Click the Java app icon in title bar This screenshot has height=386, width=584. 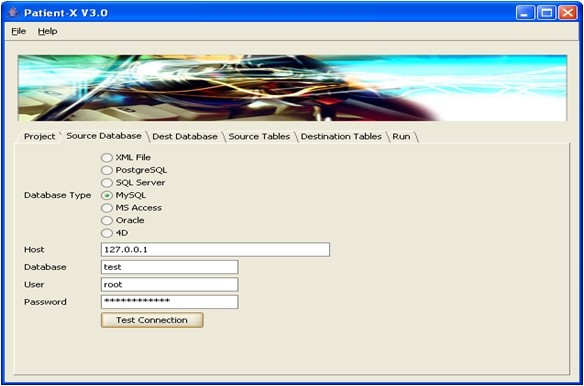(13, 13)
